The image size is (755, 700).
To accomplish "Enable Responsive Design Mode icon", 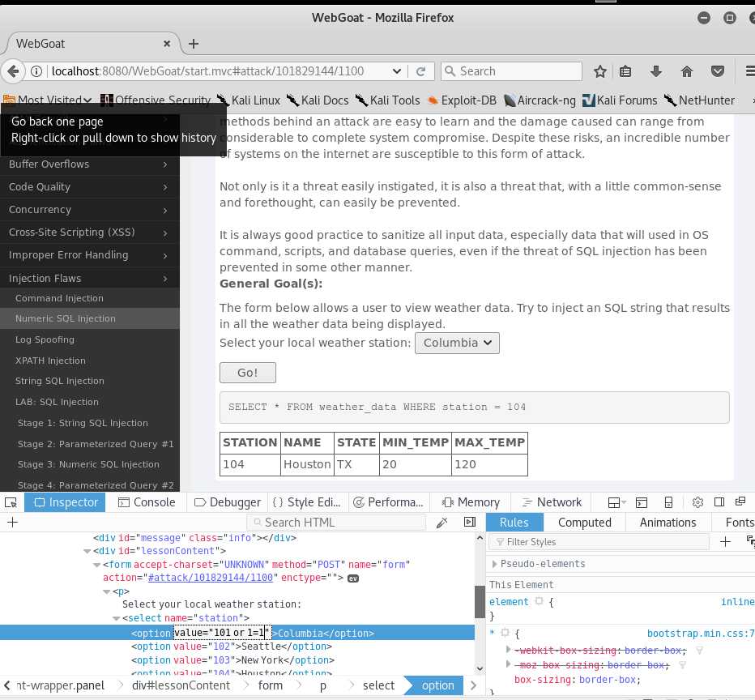I will 668,502.
